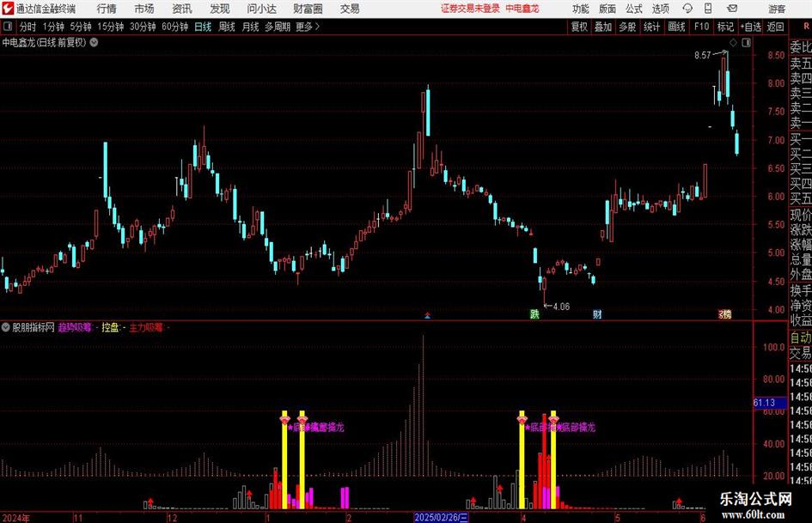
Task: Click the TDX app logo icon
Action: pos(7,9)
